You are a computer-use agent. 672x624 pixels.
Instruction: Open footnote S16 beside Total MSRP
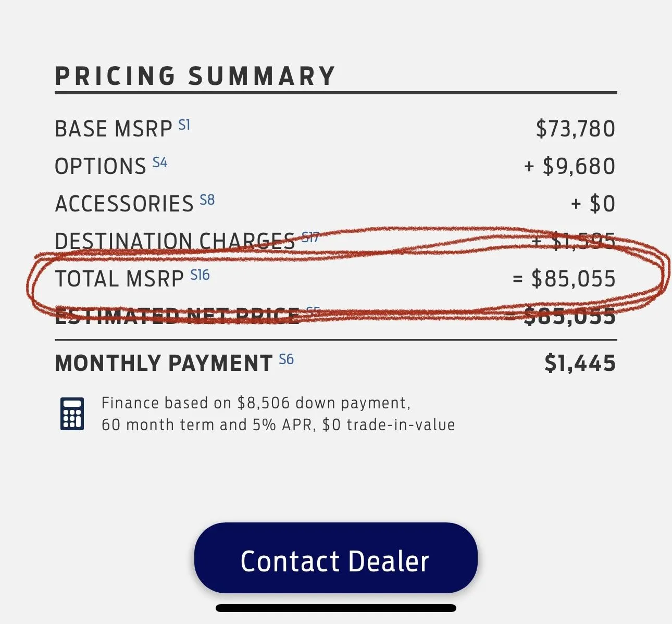tap(200, 275)
